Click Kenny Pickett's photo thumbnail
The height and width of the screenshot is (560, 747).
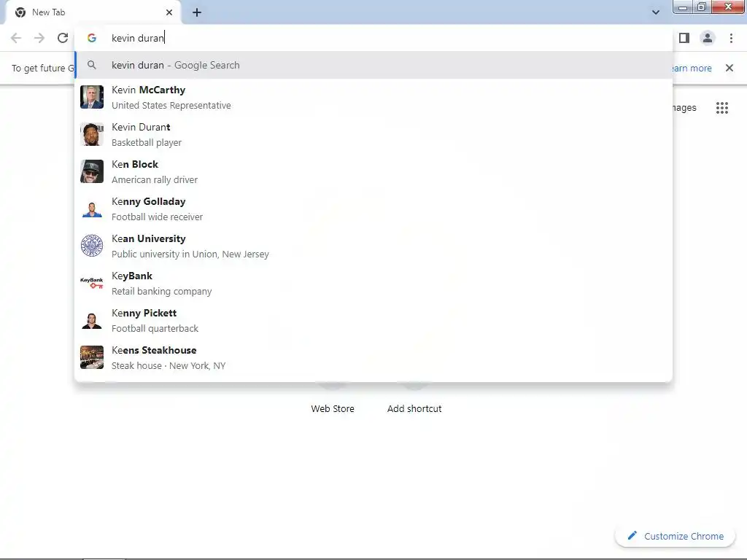pyautogui.click(x=92, y=320)
